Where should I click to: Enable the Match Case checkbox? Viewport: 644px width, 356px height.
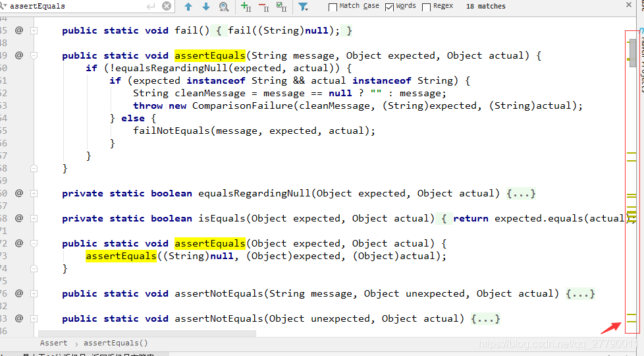[333, 7]
